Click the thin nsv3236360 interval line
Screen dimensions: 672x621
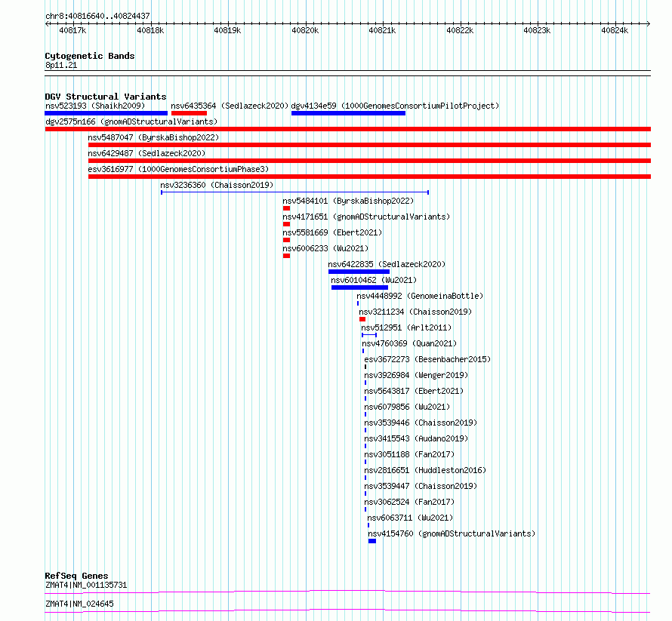coord(295,192)
